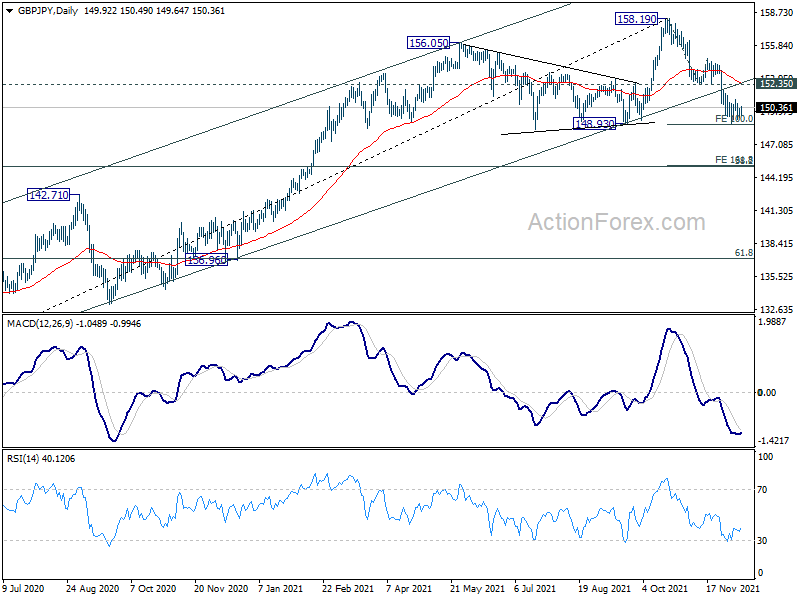Viewport: 800px width, 600px height.
Task: Select the GBPJPY,Daily symbol title
Action: [48, 11]
